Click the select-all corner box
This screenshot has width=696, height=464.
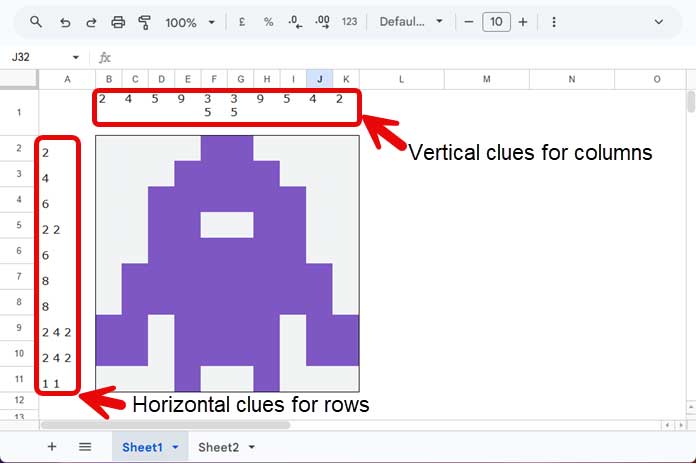click(19, 79)
